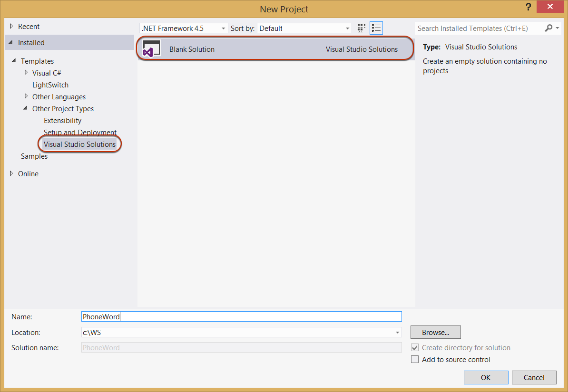The height and width of the screenshot is (392, 568).
Task: Toggle Add to source control checkbox
Action: coord(415,360)
